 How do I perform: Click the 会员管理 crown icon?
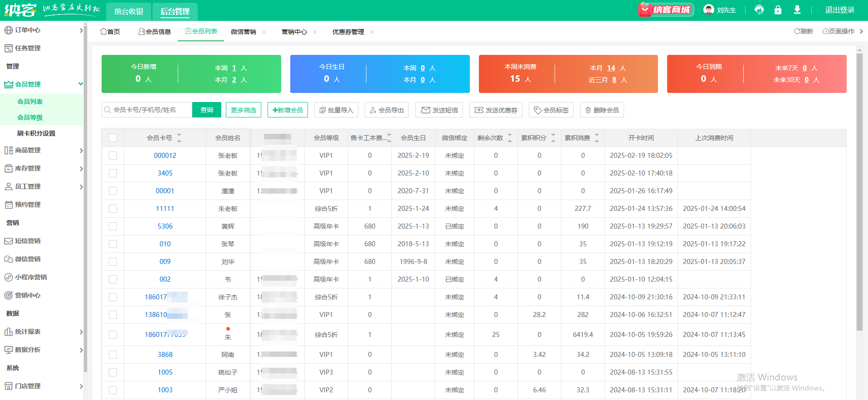click(8, 84)
